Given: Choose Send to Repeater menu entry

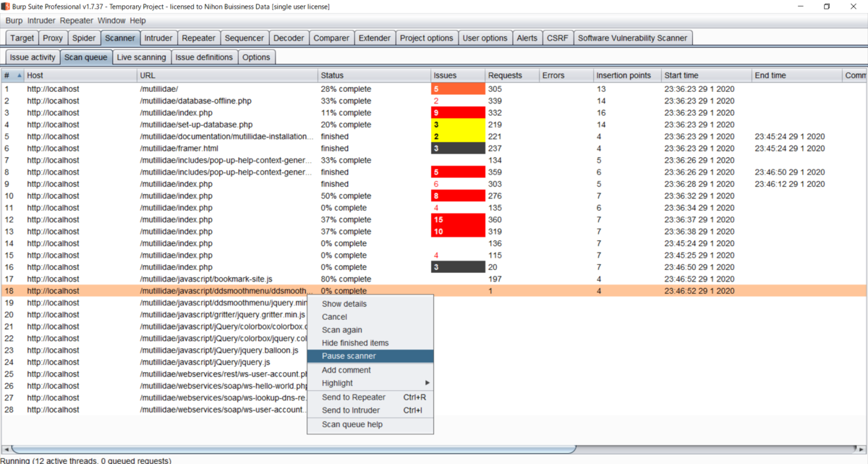Looking at the screenshot, I should [370, 397].
